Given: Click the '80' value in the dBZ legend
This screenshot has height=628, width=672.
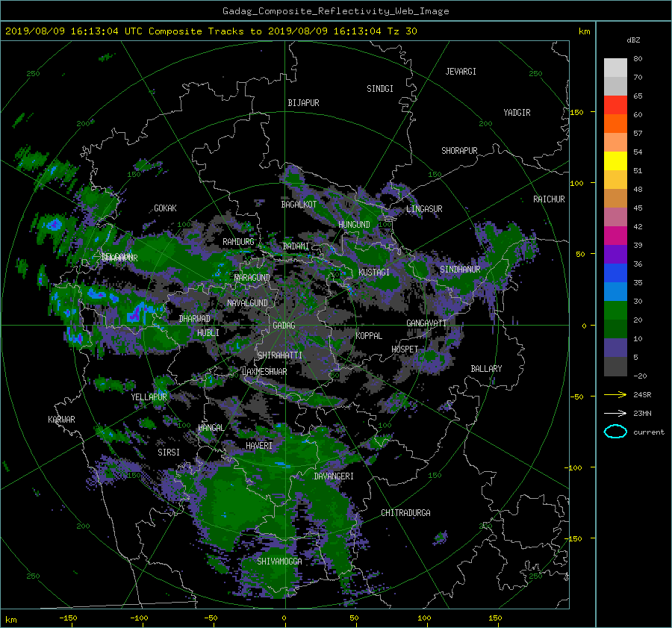Looking at the screenshot, I should click(638, 59).
